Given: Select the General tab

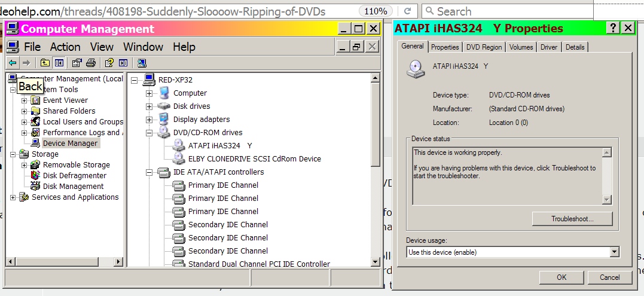Looking at the screenshot, I should pos(413,46).
